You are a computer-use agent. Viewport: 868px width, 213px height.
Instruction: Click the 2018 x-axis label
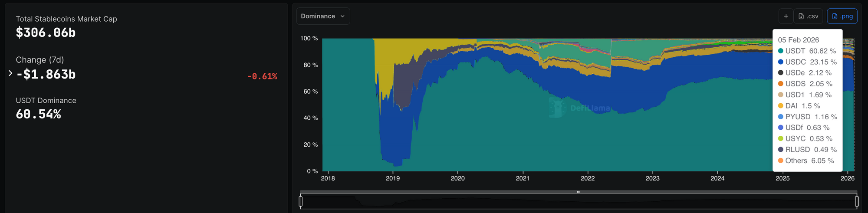point(328,178)
